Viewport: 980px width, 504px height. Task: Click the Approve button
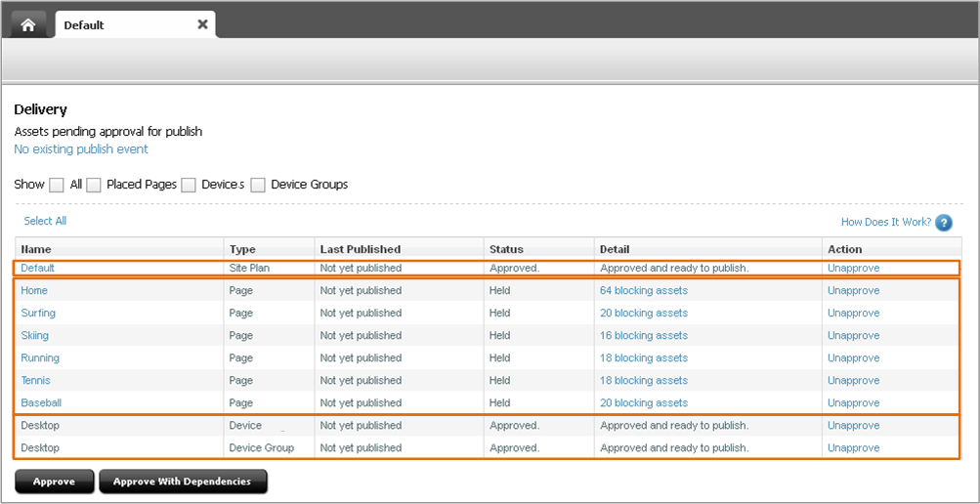click(x=55, y=482)
